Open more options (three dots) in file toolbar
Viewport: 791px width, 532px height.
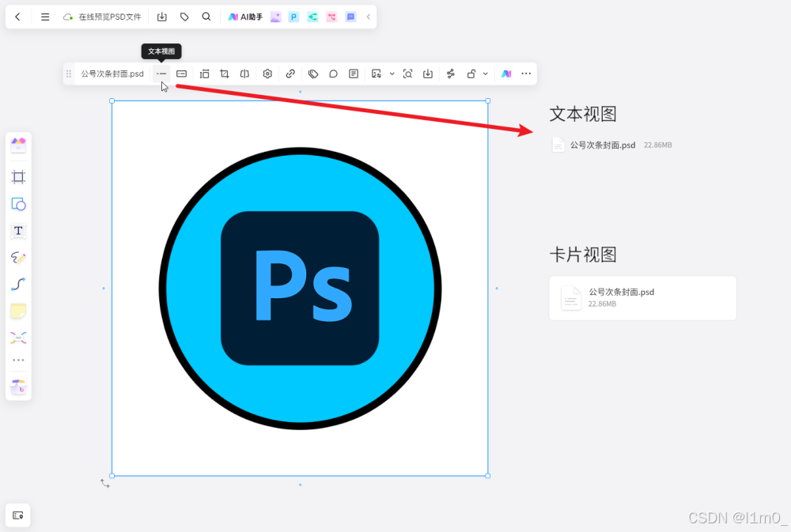click(x=526, y=74)
